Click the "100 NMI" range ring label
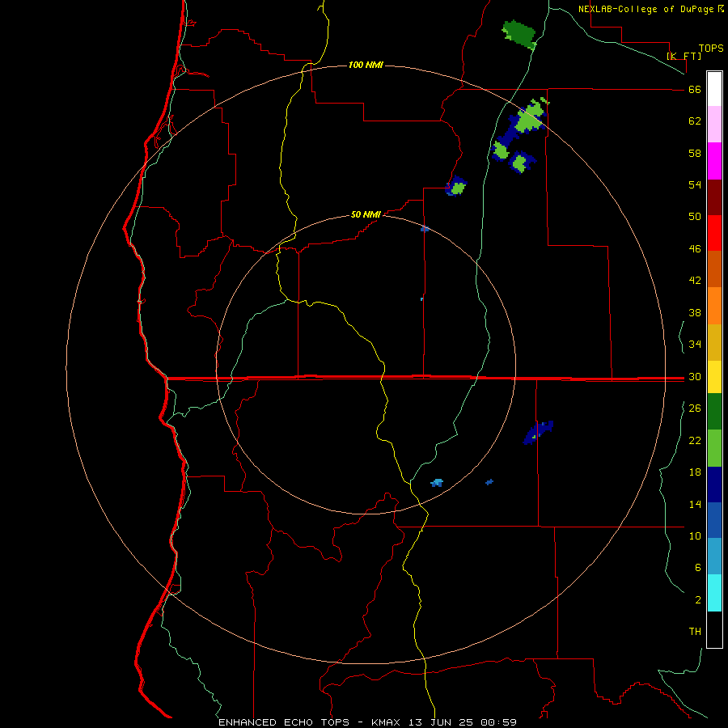The height and width of the screenshot is (728, 728). tap(366, 65)
